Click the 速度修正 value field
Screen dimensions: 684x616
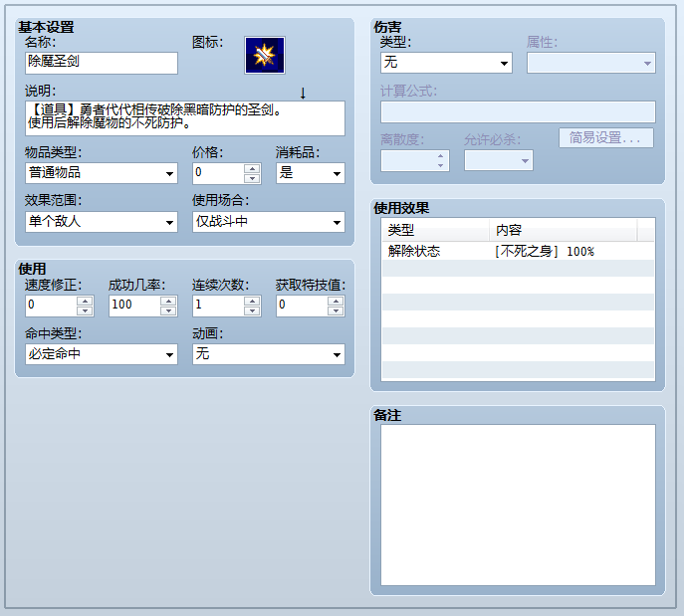[51, 306]
